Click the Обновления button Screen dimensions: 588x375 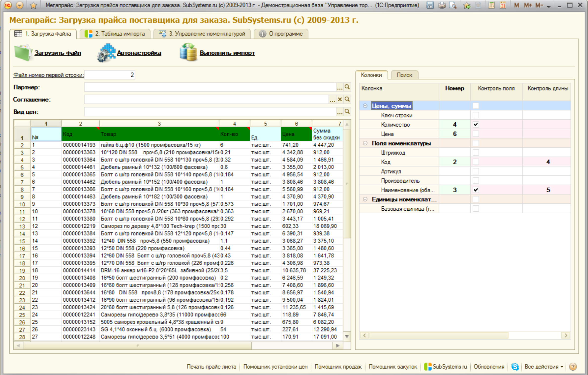[x=489, y=367]
